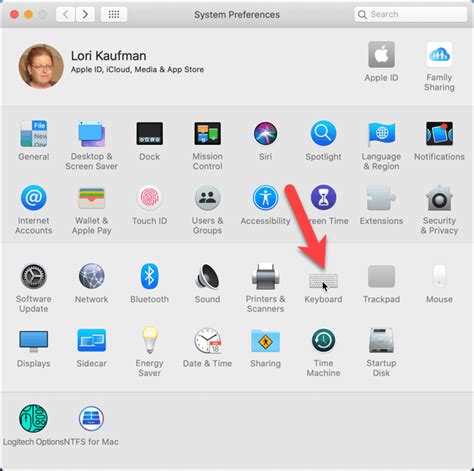Click the Show All grid button
Screen dimensions: 474x471
tap(114, 14)
